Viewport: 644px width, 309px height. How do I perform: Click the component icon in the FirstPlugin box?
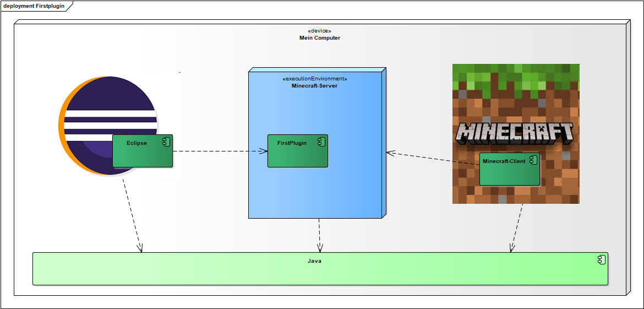click(x=321, y=142)
